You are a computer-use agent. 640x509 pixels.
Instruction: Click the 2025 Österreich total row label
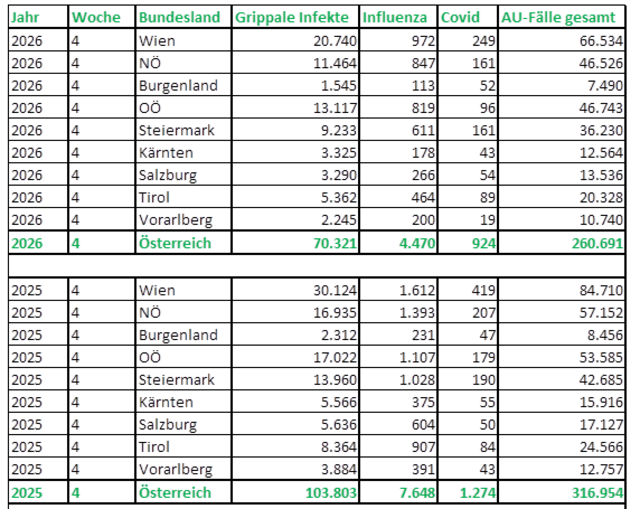pos(175,494)
